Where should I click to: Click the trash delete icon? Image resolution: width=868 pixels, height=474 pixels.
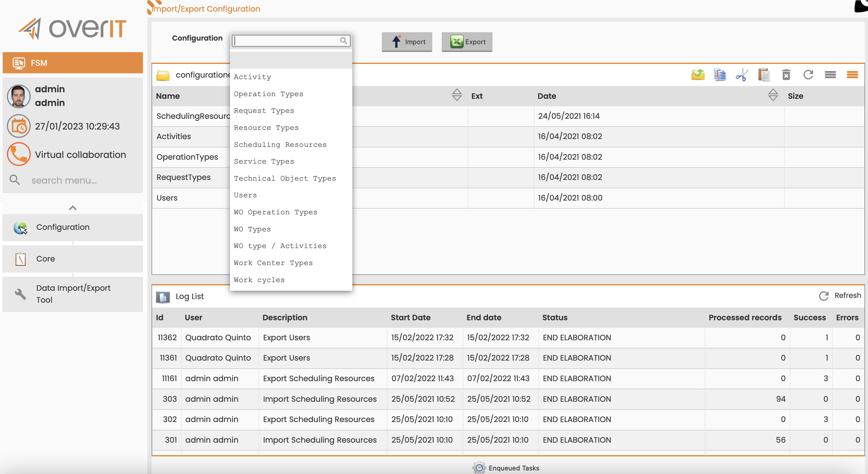(786, 75)
